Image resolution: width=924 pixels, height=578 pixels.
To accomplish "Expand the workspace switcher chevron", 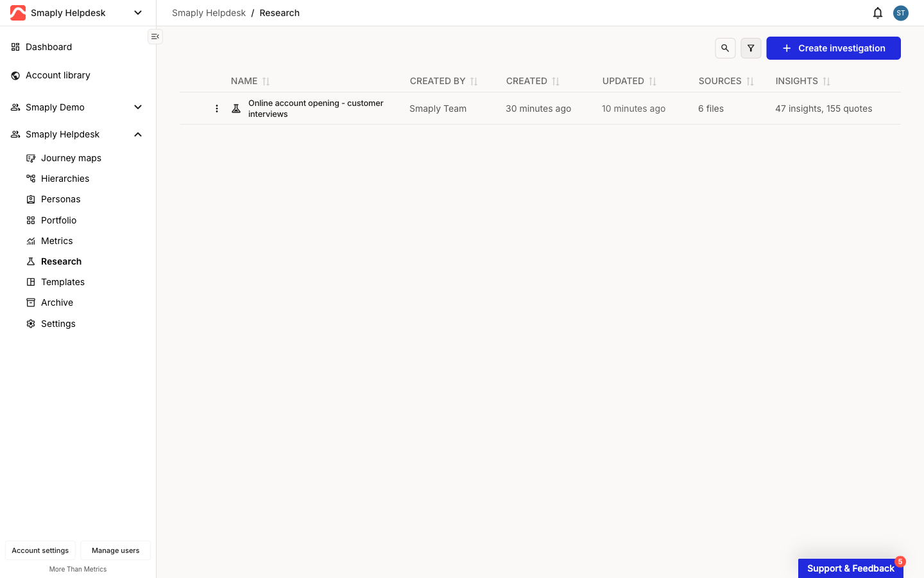I will tap(138, 13).
